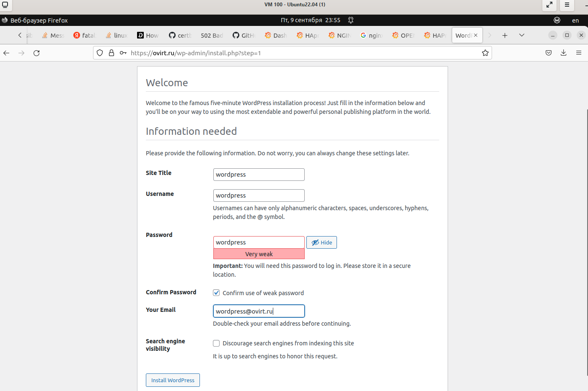Screen dimensions: 588x391
Task: Click the tracking protection shield icon
Action: click(x=100, y=53)
